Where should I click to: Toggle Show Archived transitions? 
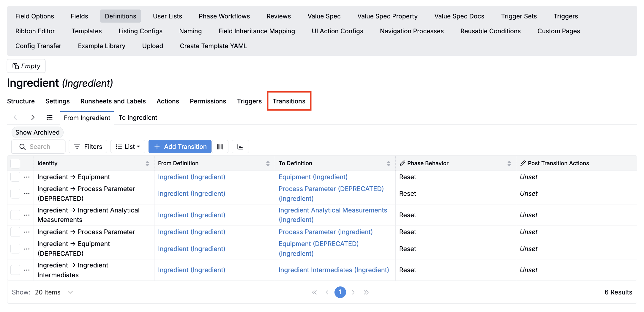37,133
